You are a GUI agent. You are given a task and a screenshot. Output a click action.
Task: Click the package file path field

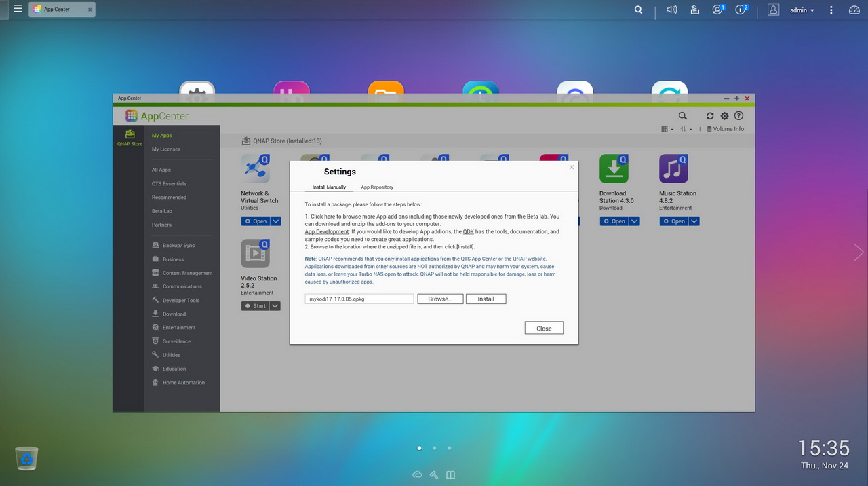[359, 299]
